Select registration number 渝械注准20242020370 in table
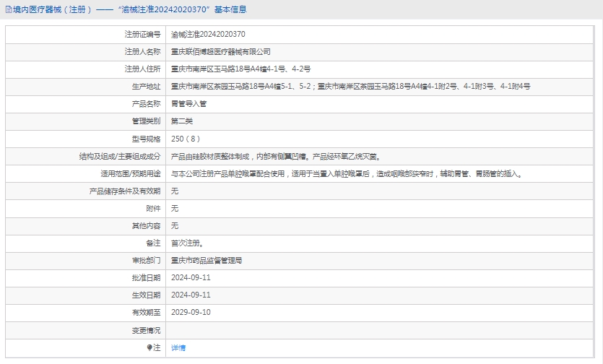This screenshot has height=364, width=603. [x=208, y=34]
